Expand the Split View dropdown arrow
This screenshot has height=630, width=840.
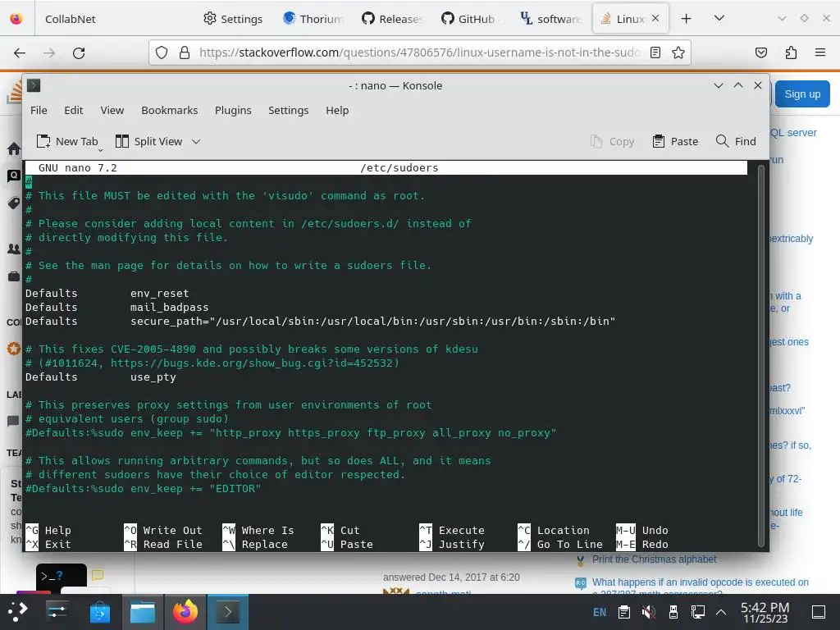point(196,141)
